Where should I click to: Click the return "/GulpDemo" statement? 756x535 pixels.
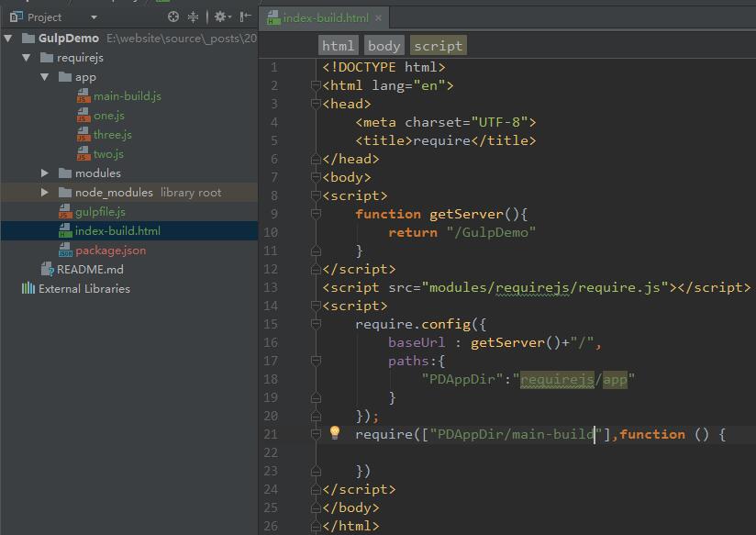461,232
